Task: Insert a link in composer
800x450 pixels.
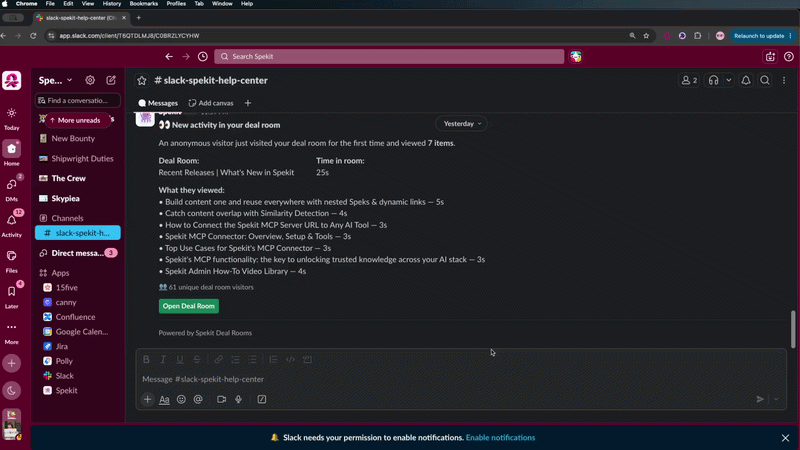Action: 218,359
